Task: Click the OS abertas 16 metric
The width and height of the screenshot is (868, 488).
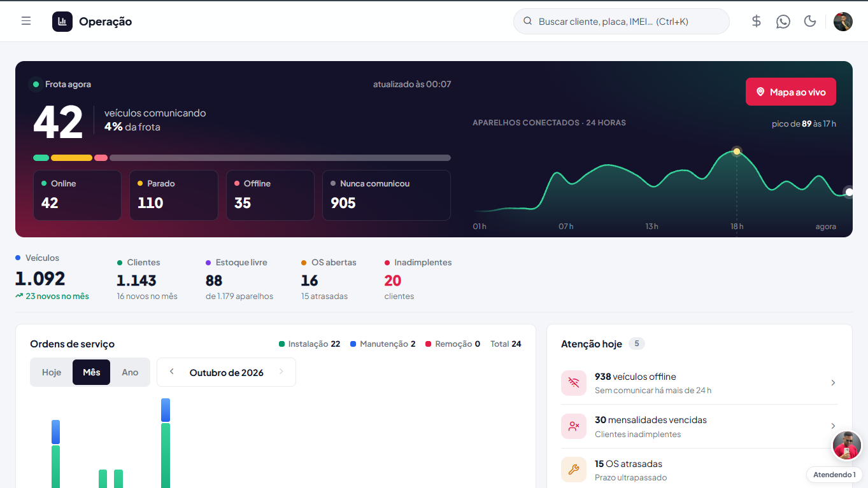Action: click(x=329, y=279)
